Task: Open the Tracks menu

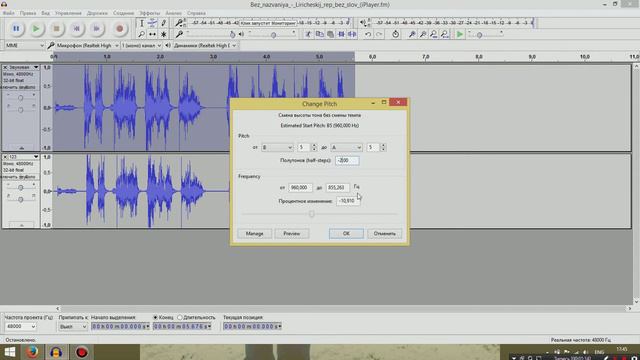Action: (x=97, y=13)
